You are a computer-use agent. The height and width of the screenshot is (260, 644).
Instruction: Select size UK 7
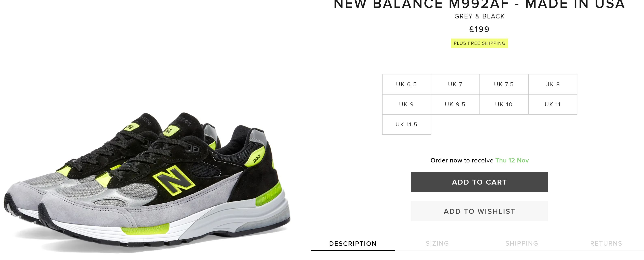pyautogui.click(x=455, y=84)
